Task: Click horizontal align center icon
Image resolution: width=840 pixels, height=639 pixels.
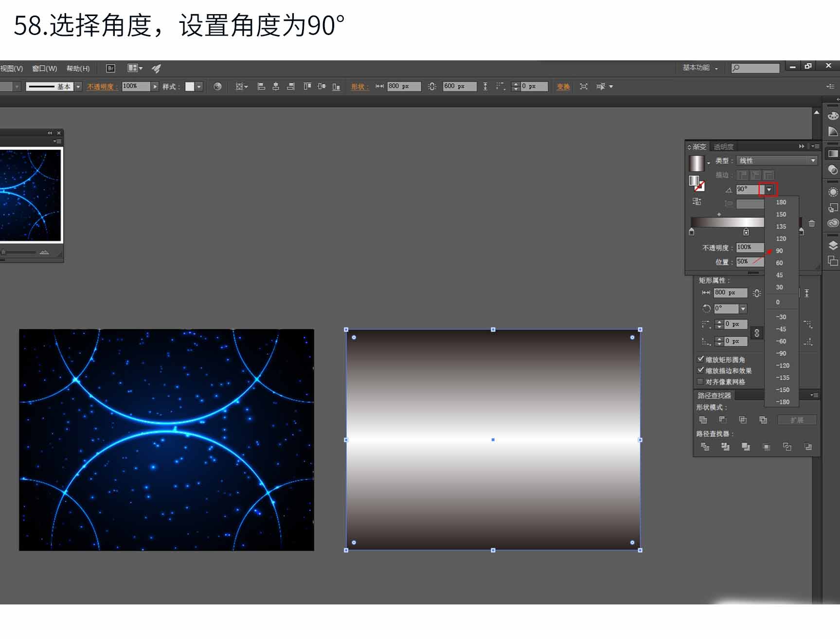Action: [276, 87]
